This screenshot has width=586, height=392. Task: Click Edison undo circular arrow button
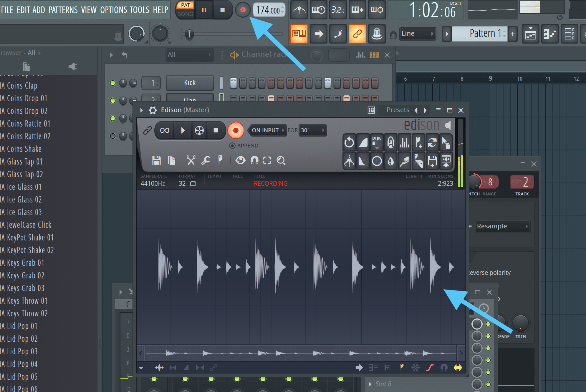click(349, 143)
